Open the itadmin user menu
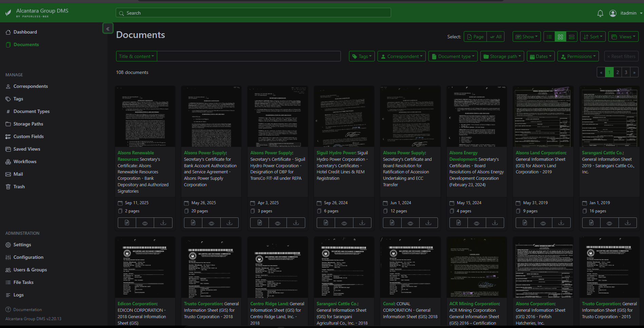 pos(628,13)
